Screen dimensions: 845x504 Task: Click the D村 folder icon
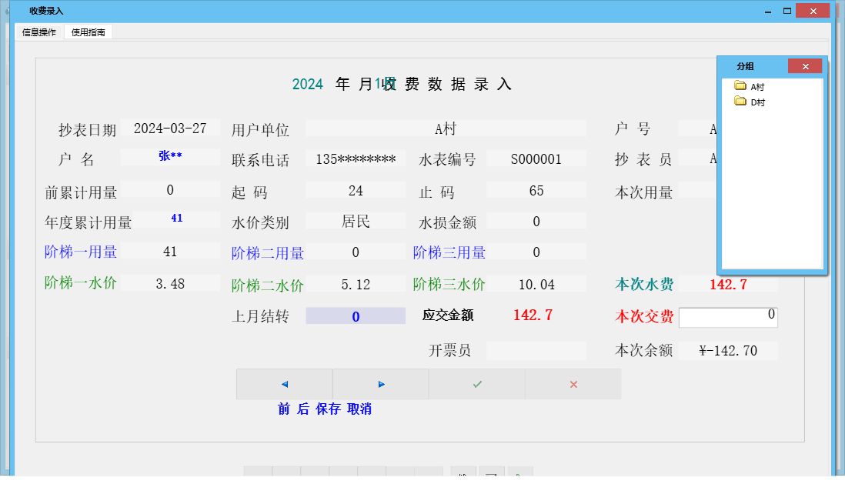point(740,101)
